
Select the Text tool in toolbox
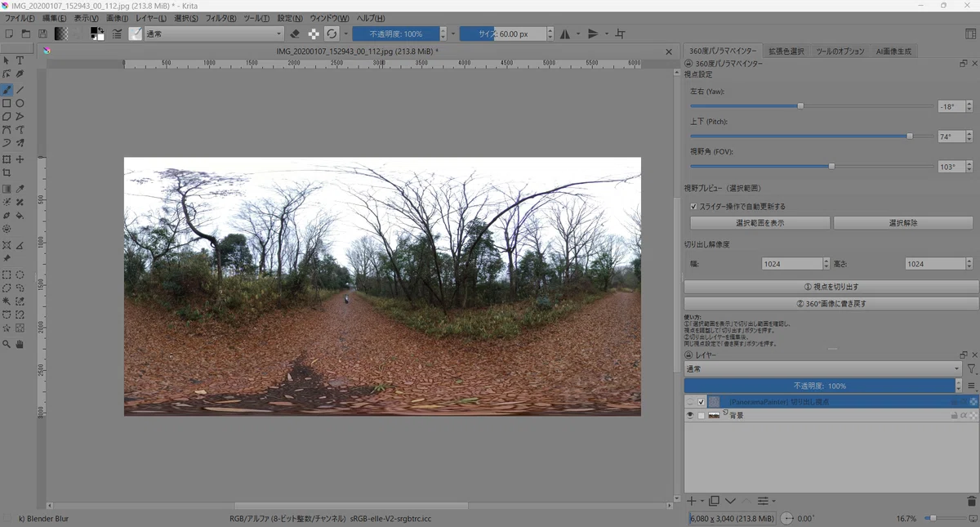point(20,60)
